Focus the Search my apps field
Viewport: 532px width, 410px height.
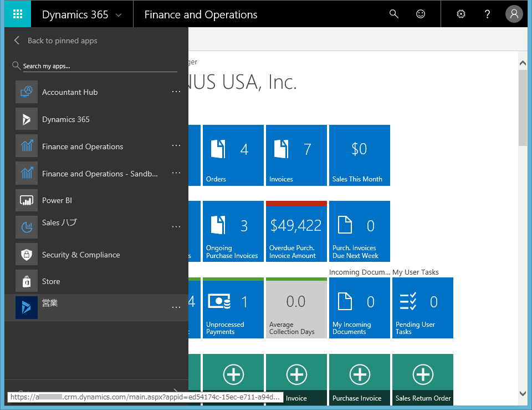(x=100, y=66)
